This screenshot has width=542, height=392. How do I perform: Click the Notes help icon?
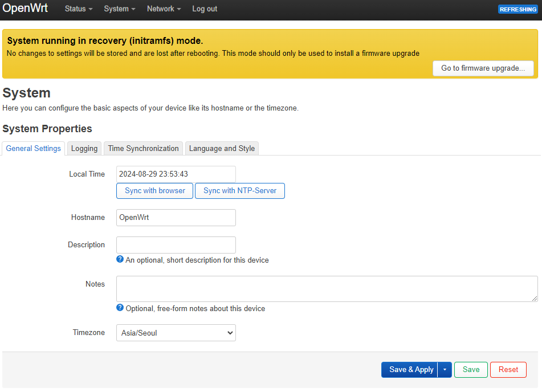click(120, 308)
